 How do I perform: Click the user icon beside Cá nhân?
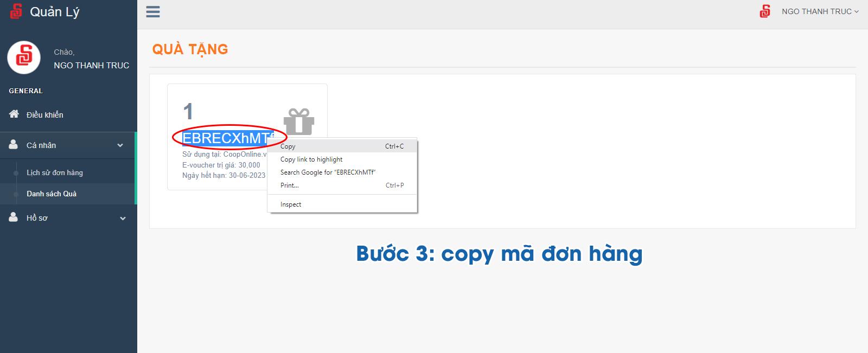coord(14,144)
